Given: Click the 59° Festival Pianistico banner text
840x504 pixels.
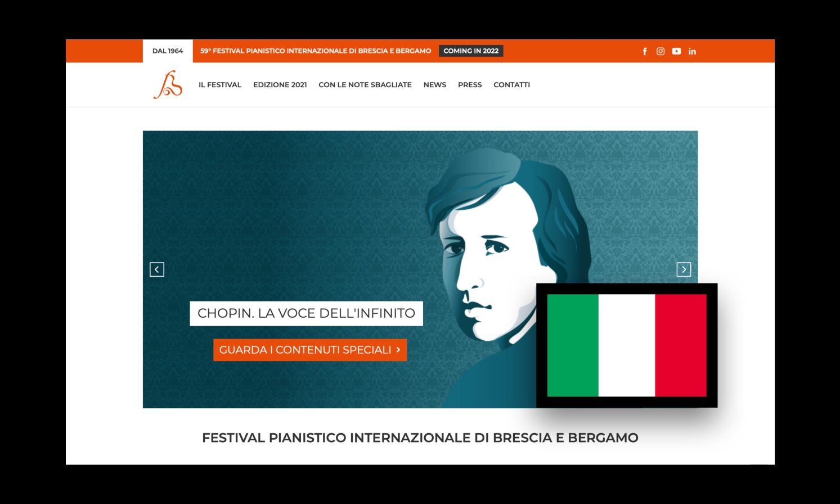Looking at the screenshot, I should coord(316,51).
